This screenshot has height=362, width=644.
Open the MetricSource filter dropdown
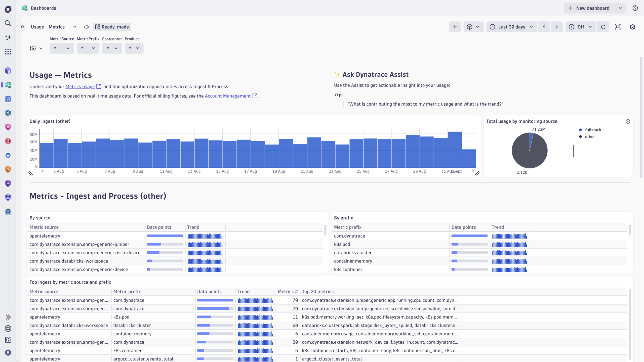point(62,48)
